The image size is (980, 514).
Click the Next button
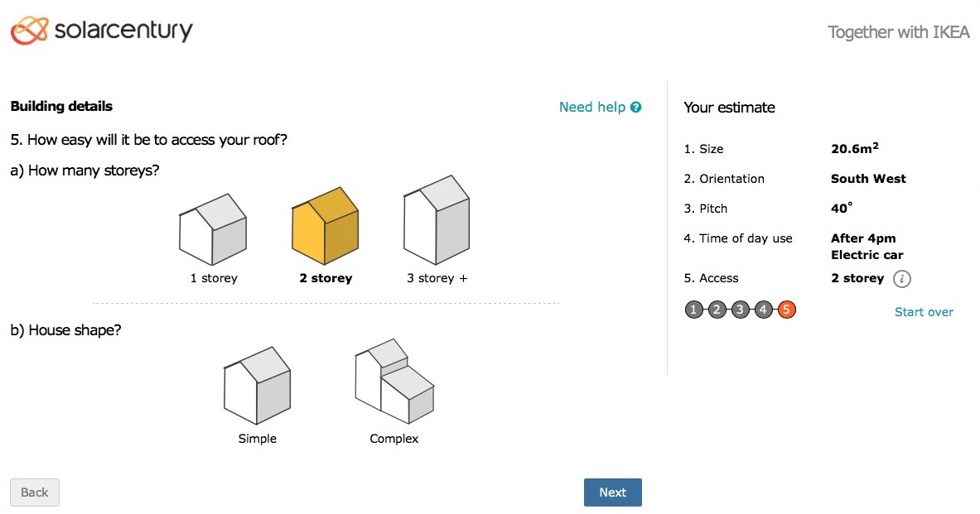coord(612,492)
